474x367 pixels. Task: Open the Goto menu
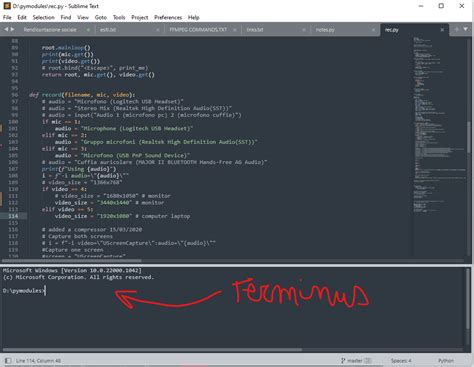101,17
